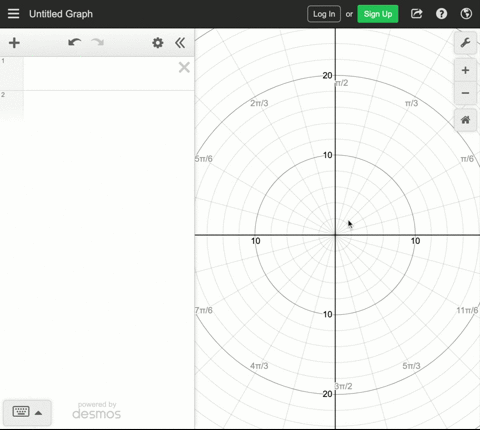This screenshot has height=430, width=480.
Task: Delete expression 1 with X
Action: click(x=184, y=67)
